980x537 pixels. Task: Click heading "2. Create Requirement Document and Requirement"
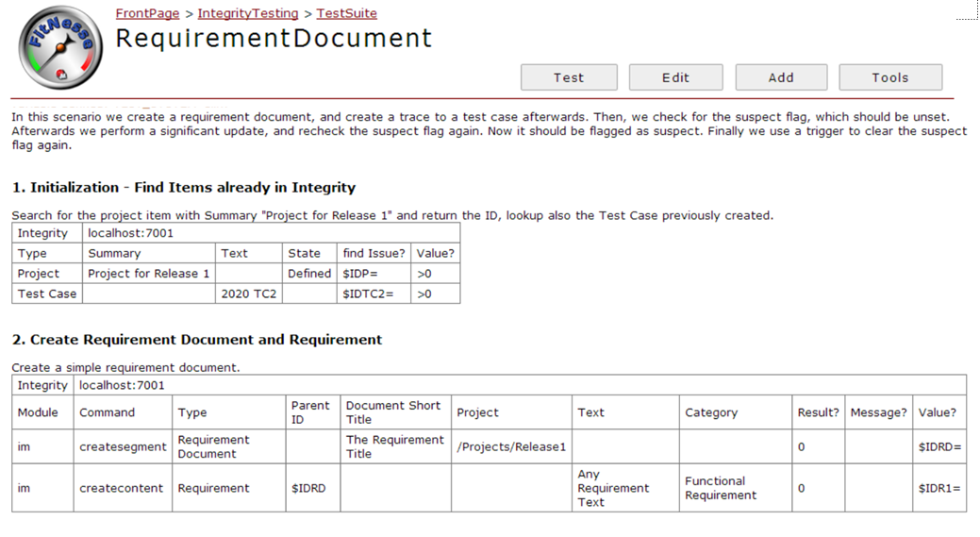[197, 340]
